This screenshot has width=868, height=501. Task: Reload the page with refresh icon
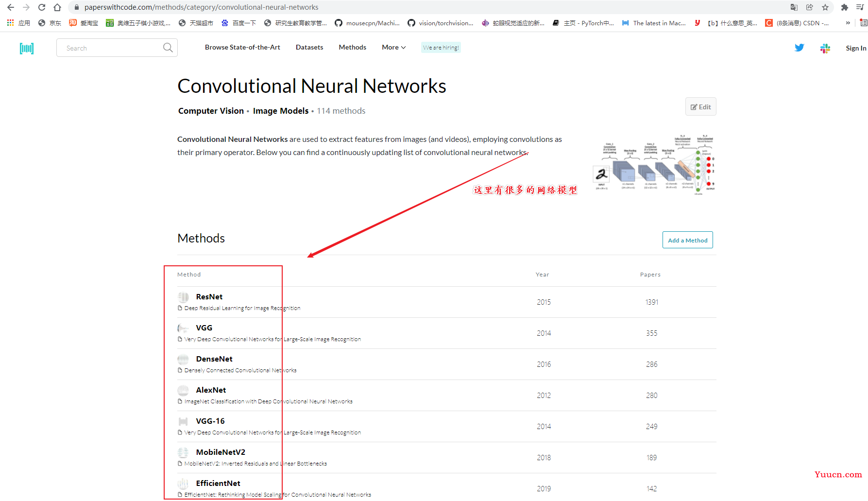point(42,7)
